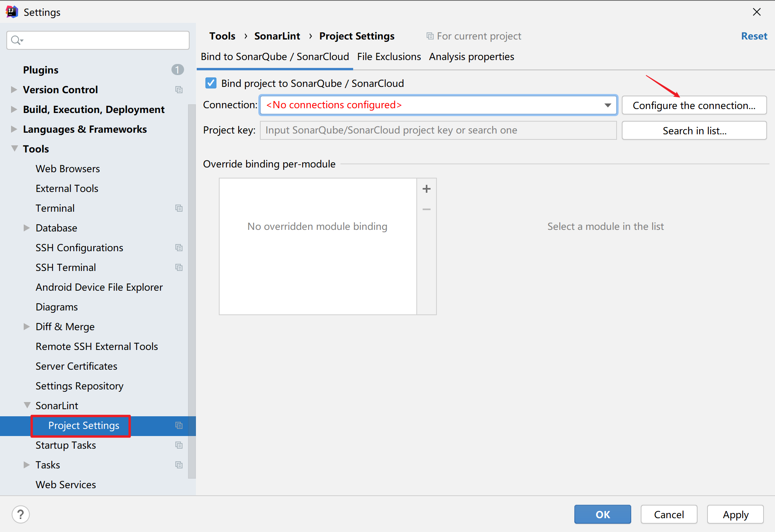
Task: Click the OK button
Action: [x=602, y=514]
